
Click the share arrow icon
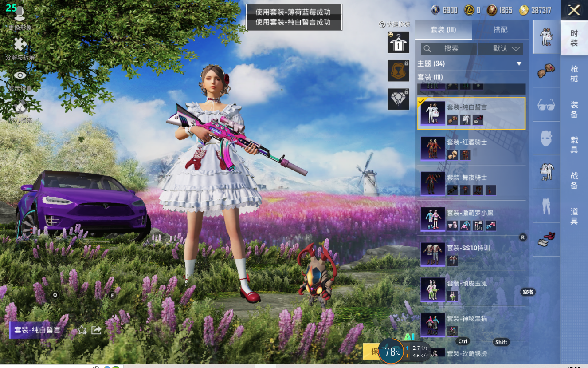tap(96, 330)
